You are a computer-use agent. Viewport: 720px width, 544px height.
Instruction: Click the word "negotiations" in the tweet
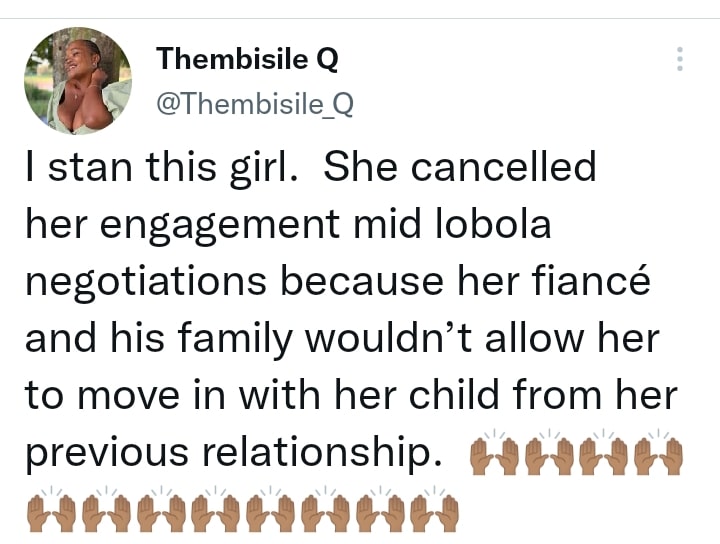point(146,282)
